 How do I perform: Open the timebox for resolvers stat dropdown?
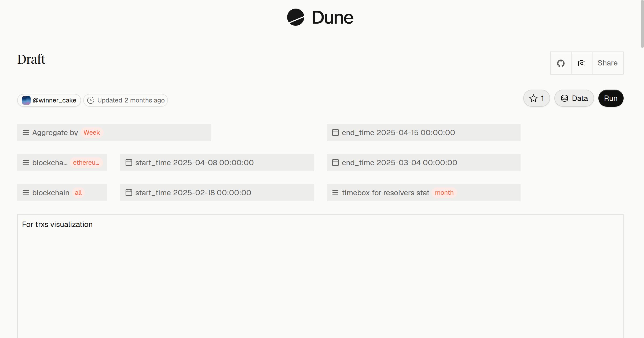[x=424, y=193]
